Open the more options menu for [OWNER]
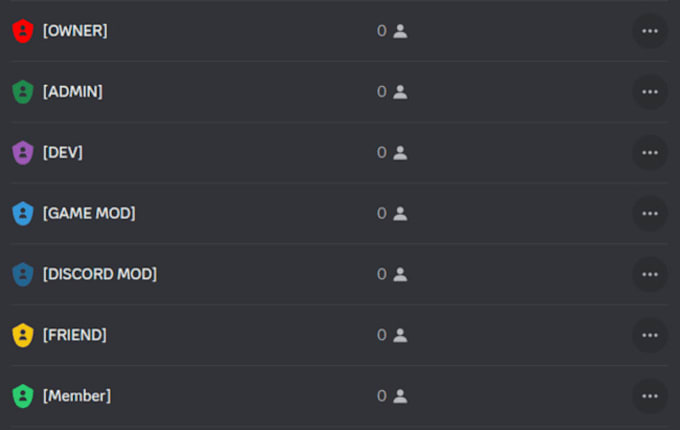The height and width of the screenshot is (430, 680). [x=650, y=31]
